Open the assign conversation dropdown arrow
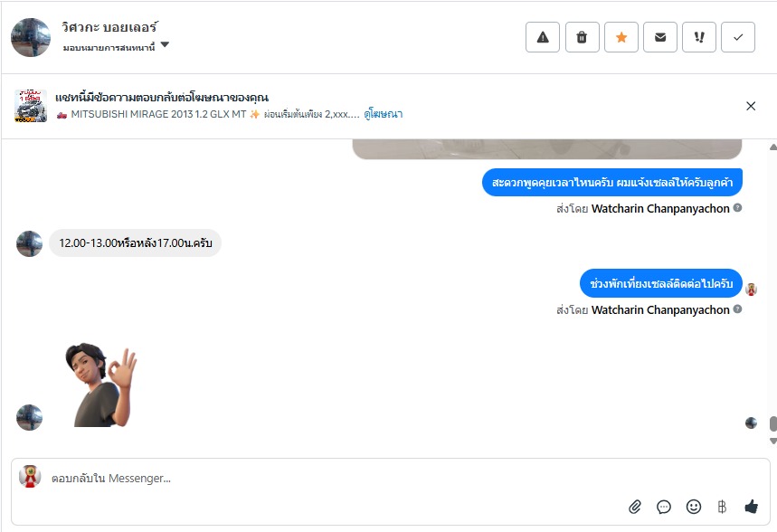Viewport: 777px width, 532px height. pos(165,44)
